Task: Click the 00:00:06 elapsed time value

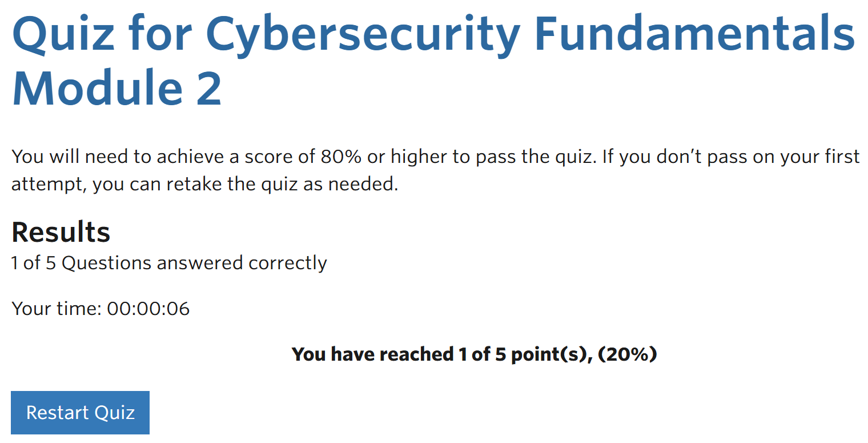Action: tap(148, 309)
